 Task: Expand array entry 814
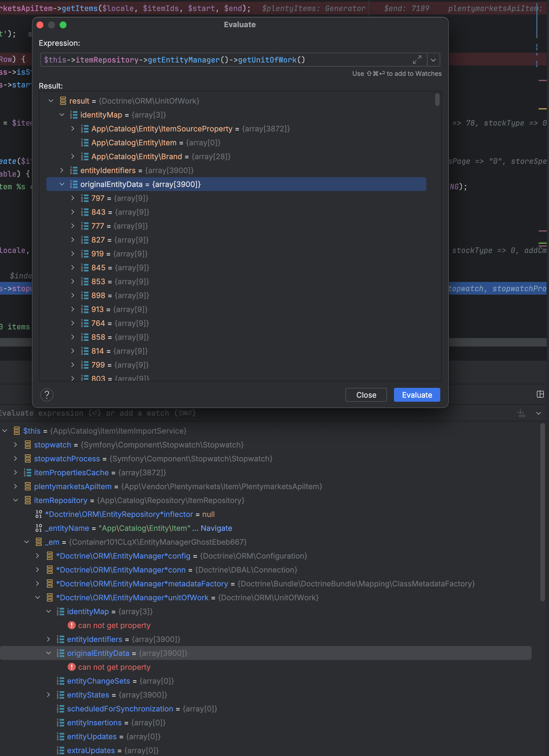click(73, 351)
